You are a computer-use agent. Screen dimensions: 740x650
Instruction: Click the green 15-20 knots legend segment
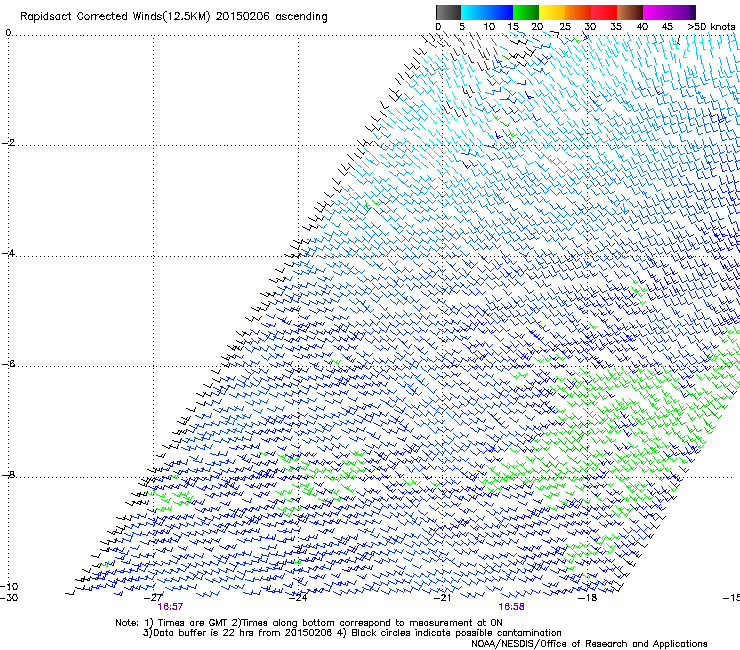coord(526,12)
